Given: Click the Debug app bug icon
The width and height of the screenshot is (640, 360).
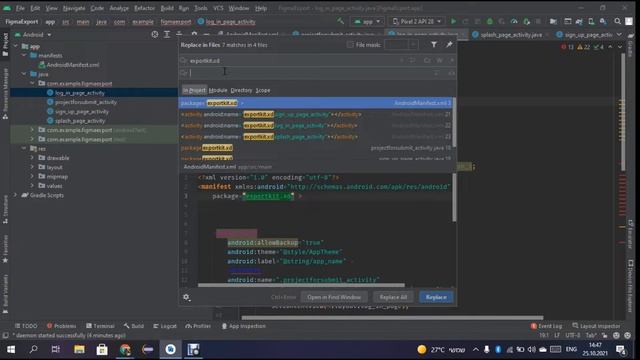Looking at the screenshot, I should click(x=490, y=21).
